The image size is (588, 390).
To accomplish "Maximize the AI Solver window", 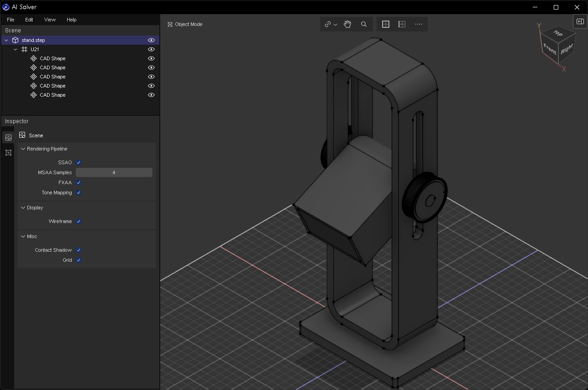I will point(556,7).
